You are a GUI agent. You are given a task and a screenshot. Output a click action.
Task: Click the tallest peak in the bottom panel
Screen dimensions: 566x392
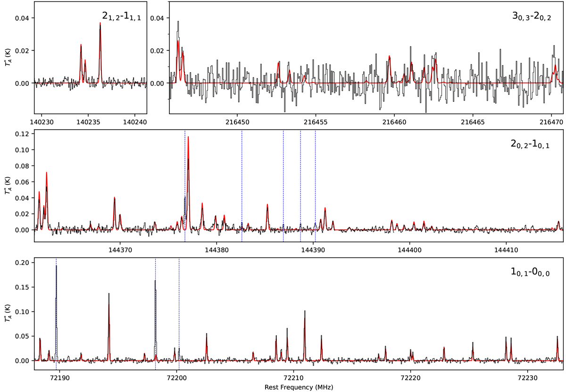point(56,266)
